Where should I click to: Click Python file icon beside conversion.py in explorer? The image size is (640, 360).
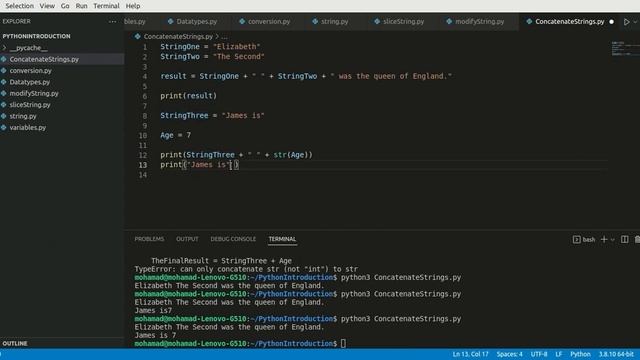click(4, 71)
